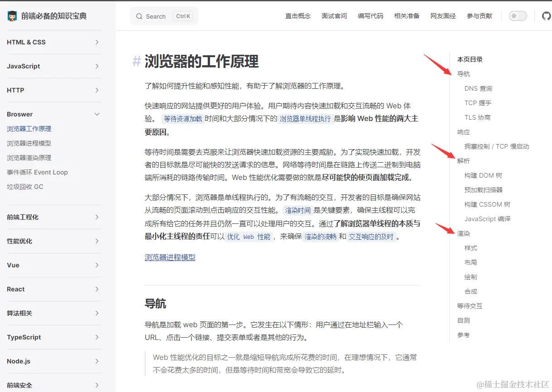Open sidebar item 浏览器进程模型

pos(29,143)
